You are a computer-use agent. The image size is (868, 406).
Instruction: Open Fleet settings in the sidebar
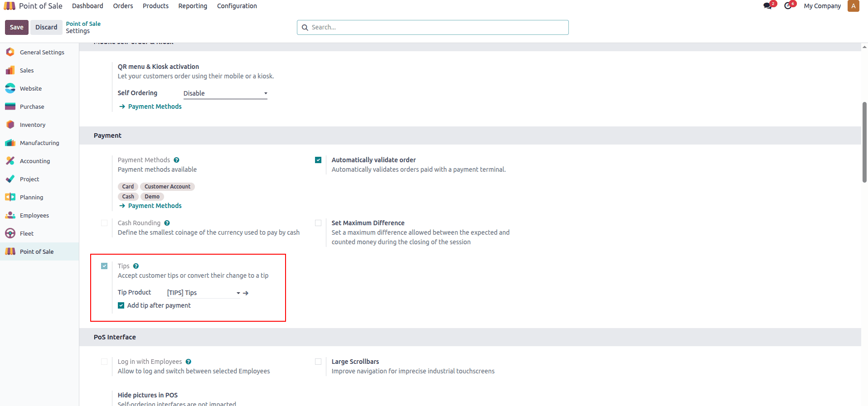tap(26, 233)
